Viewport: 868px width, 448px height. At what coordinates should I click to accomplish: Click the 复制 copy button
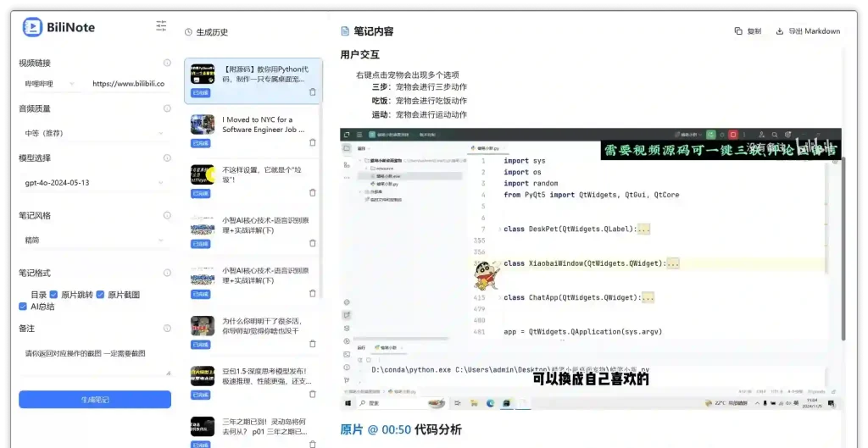(748, 31)
